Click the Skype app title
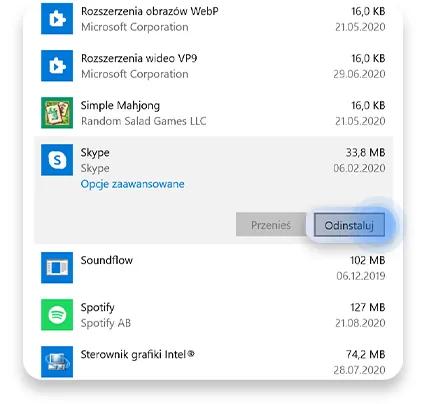 point(95,153)
